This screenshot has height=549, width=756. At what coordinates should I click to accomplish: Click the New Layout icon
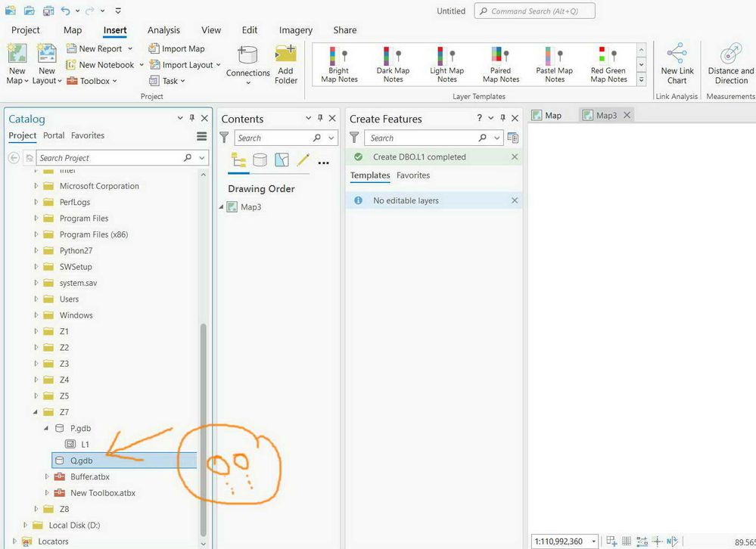(47, 53)
